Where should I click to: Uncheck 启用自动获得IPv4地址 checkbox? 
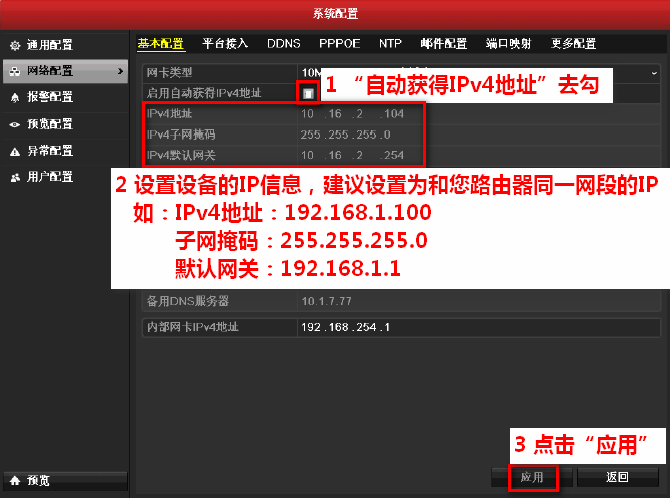pos(308,93)
